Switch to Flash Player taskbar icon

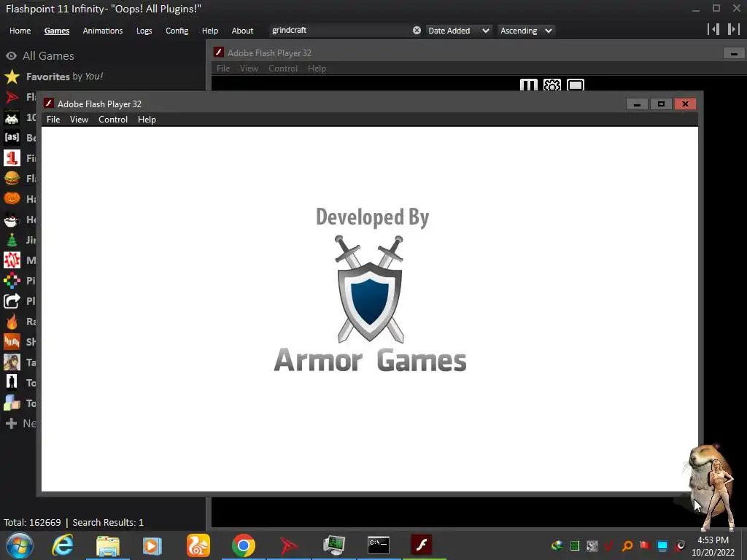421,545
